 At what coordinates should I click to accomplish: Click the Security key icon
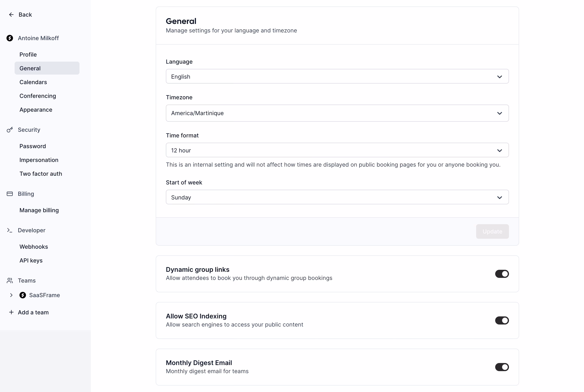[x=10, y=130]
